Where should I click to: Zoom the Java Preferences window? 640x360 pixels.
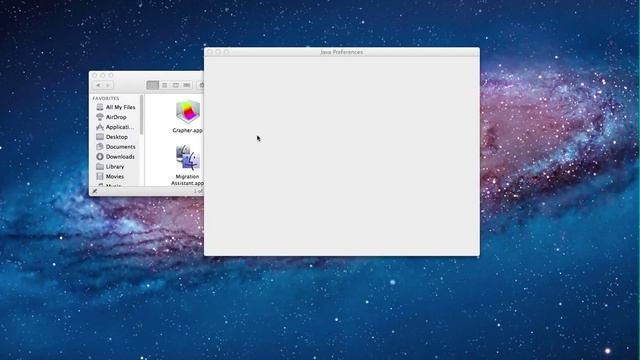(x=226, y=52)
